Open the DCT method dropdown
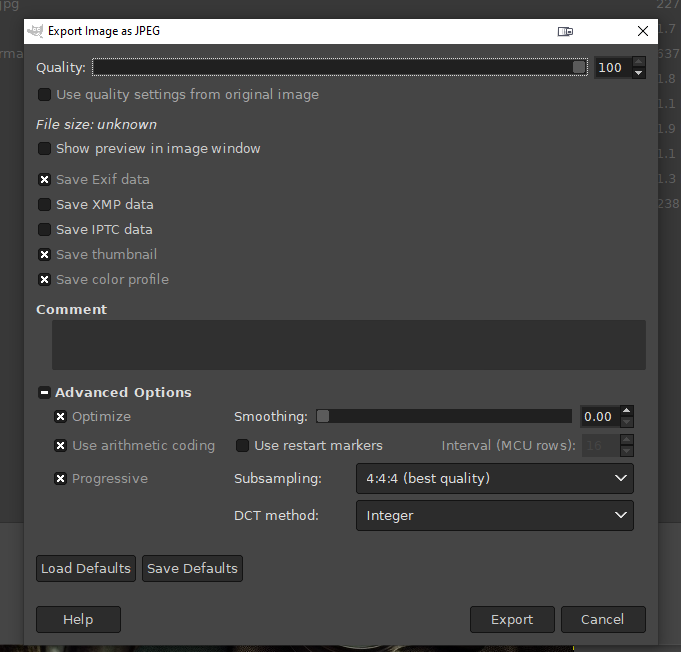The height and width of the screenshot is (652, 681). 494,515
